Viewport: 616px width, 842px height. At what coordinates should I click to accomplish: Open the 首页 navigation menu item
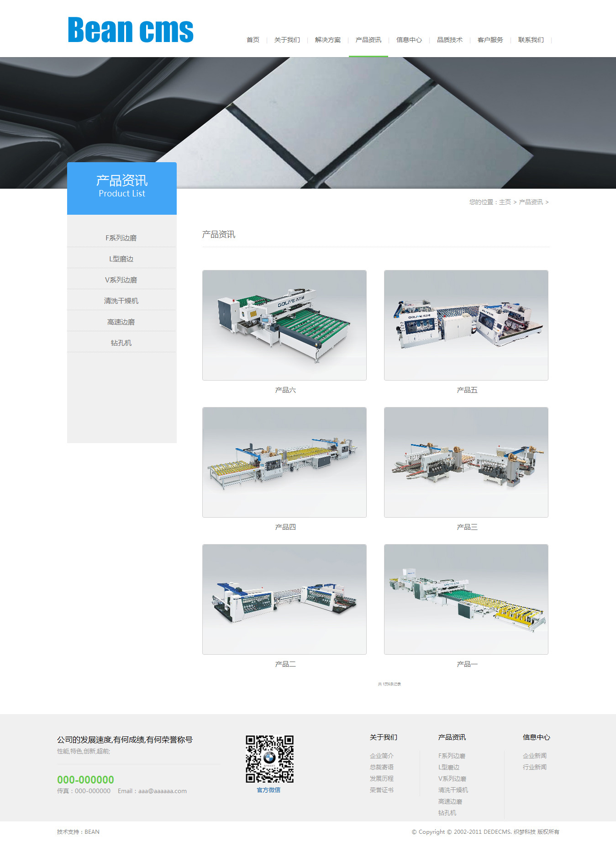pos(253,40)
